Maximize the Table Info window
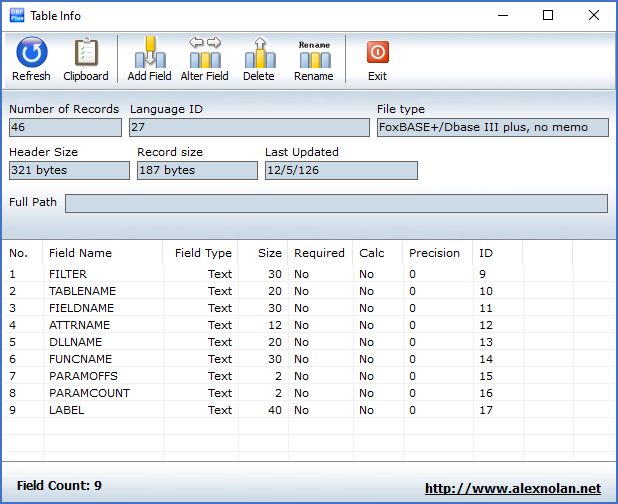The image size is (618, 504). coord(548,15)
